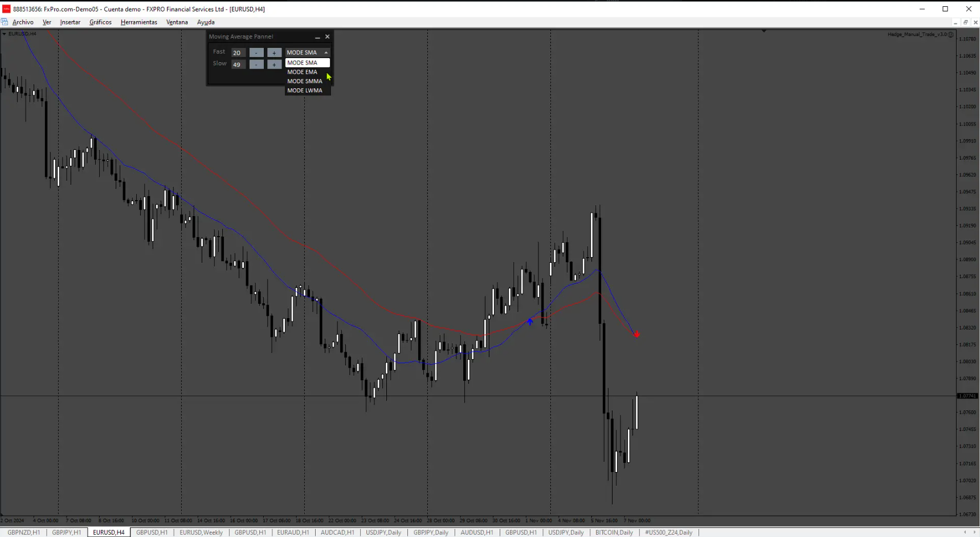Choose MODE SMMA from the dropdown list
980x537 pixels.
pyautogui.click(x=308, y=81)
